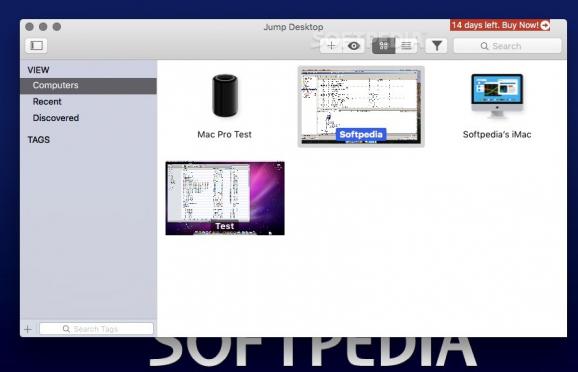
Task: Select the Softpedia's iMac icon
Action: [497, 96]
